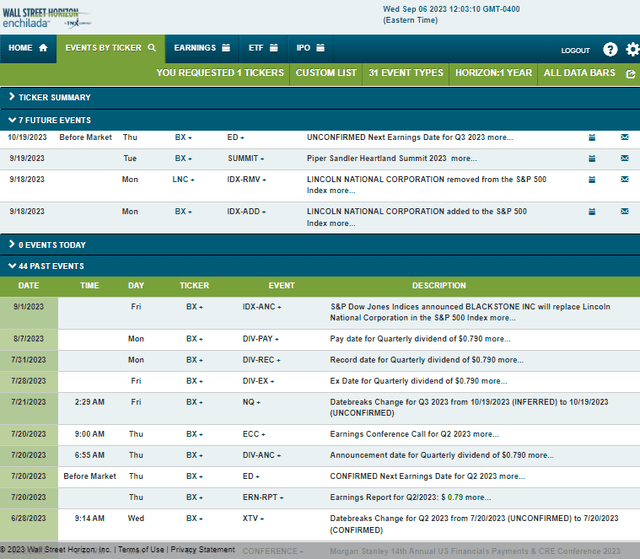Open the LNC ticker dropdown
The image size is (640, 559).
[183, 180]
